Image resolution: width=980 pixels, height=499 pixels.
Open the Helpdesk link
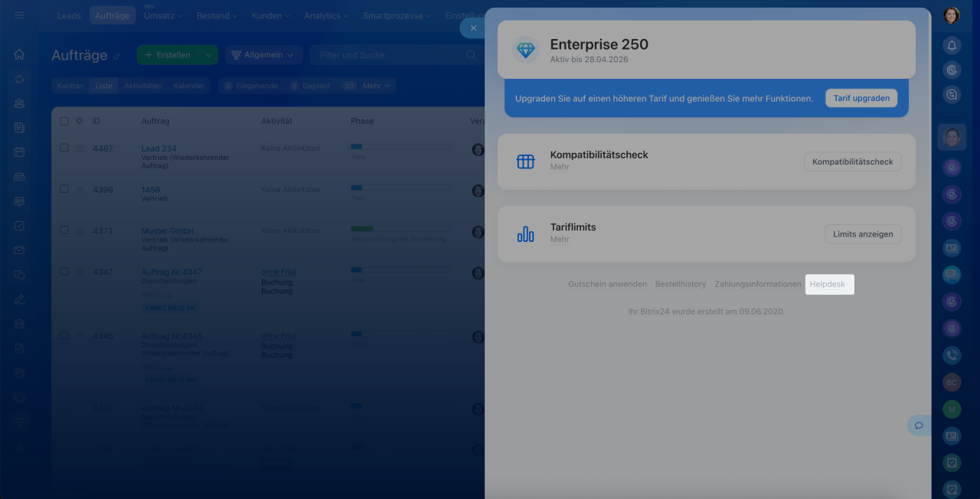[828, 284]
